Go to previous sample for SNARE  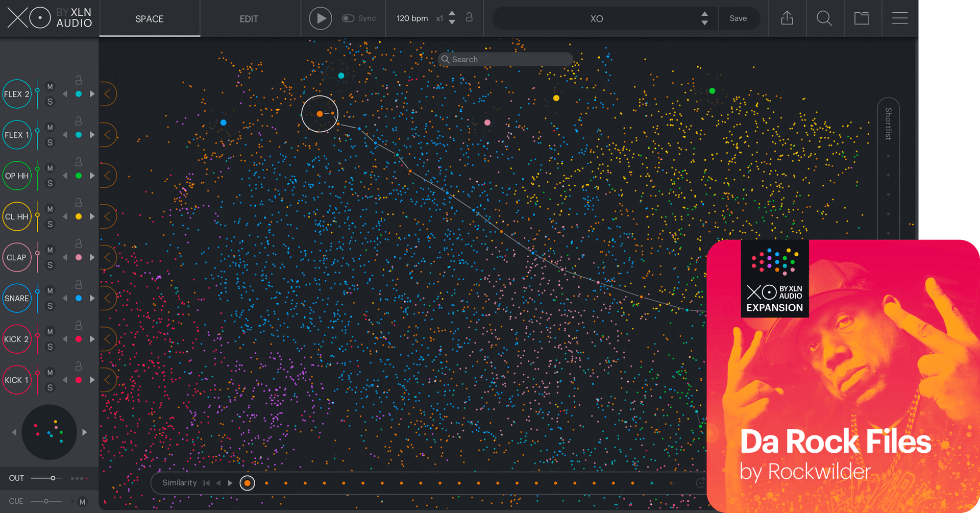pos(65,298)
